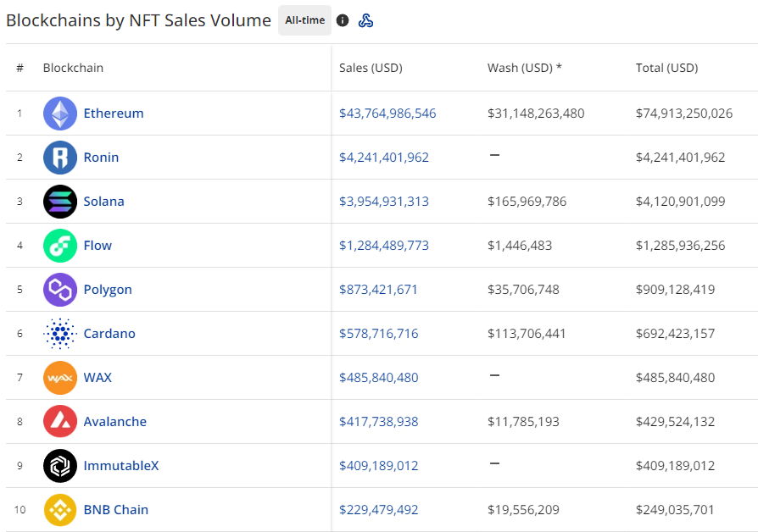
Task: Click the Solana logo icon
Action: tap(59, 202)
